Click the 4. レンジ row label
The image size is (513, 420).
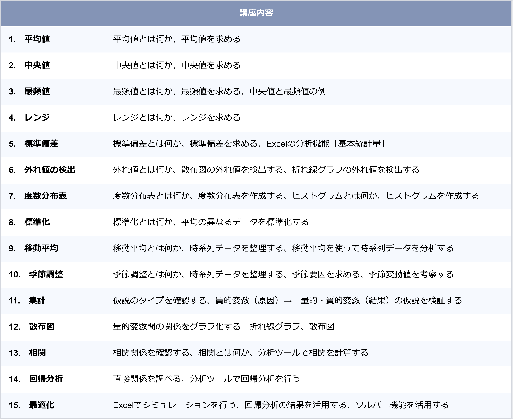(29, 117)
